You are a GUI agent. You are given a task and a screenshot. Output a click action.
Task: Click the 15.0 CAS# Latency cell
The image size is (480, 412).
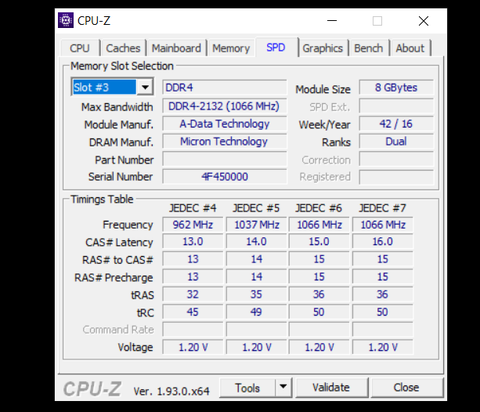(319, 241)
